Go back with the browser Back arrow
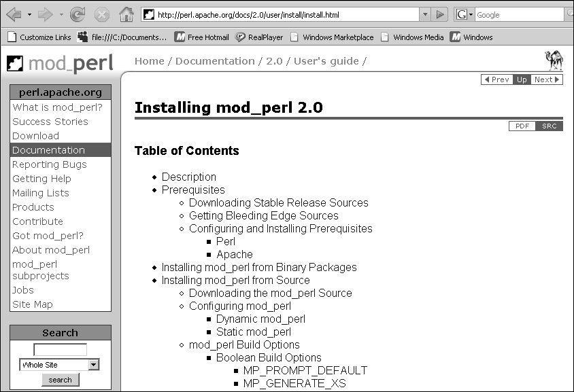Image resolution: width=574 pixels, height=392 pixels. (x=14, y=15)
